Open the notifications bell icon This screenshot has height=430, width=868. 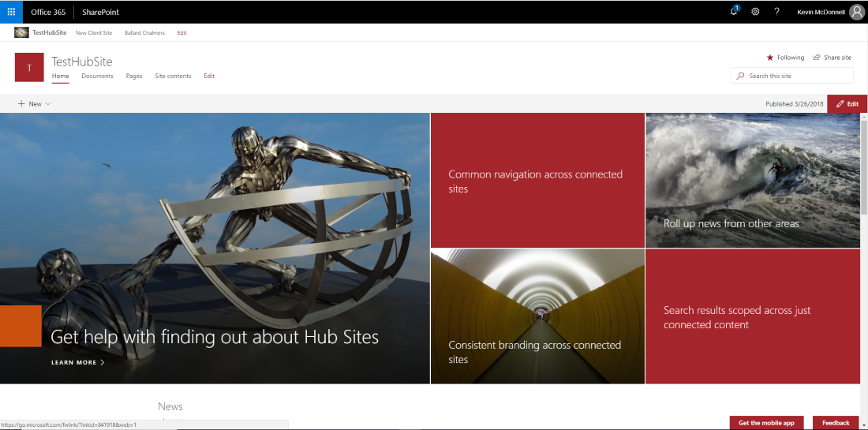[x=734, y=11]
